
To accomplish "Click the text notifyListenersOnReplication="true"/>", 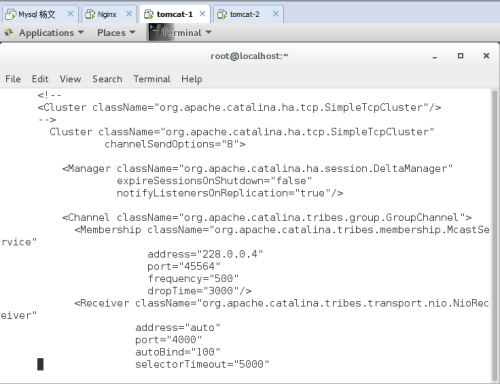I will (x=230, y=193).
